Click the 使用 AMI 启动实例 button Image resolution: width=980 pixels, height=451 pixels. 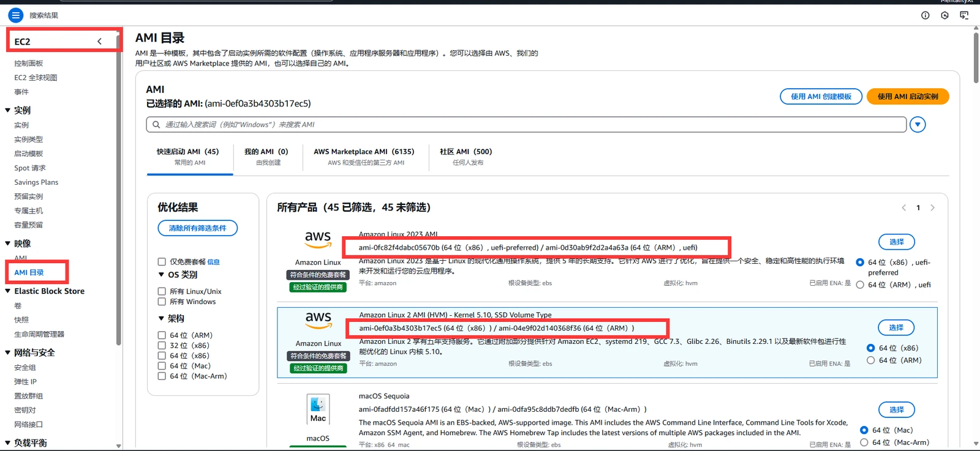[908, 97]
